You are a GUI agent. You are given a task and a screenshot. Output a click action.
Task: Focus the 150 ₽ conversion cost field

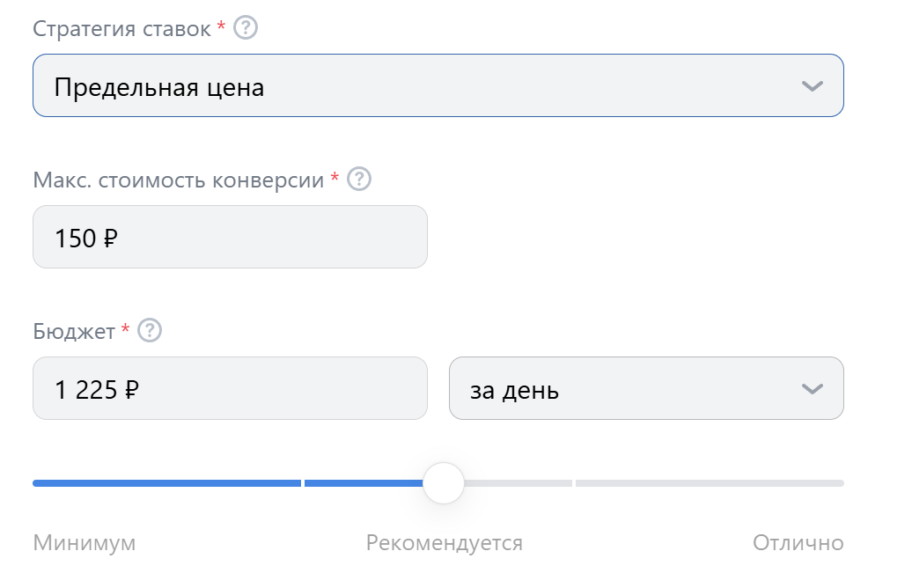(230, 237)
